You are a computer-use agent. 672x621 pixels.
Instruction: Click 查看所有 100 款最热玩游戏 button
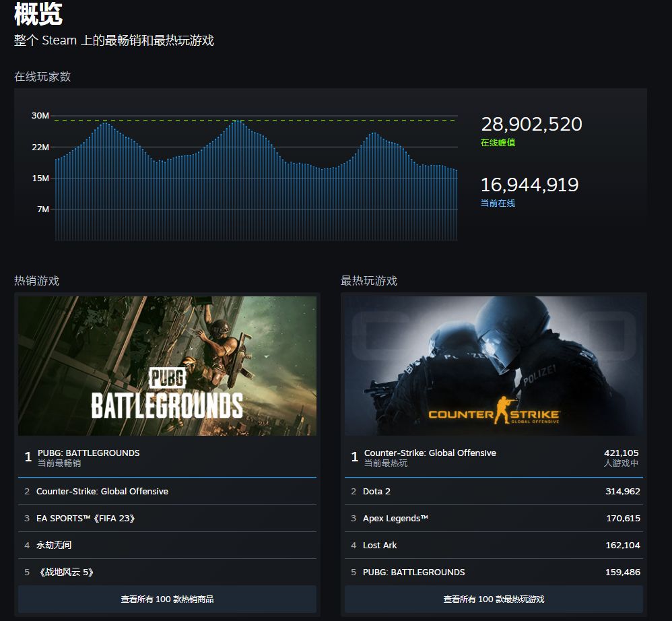[x=494, y=599]
